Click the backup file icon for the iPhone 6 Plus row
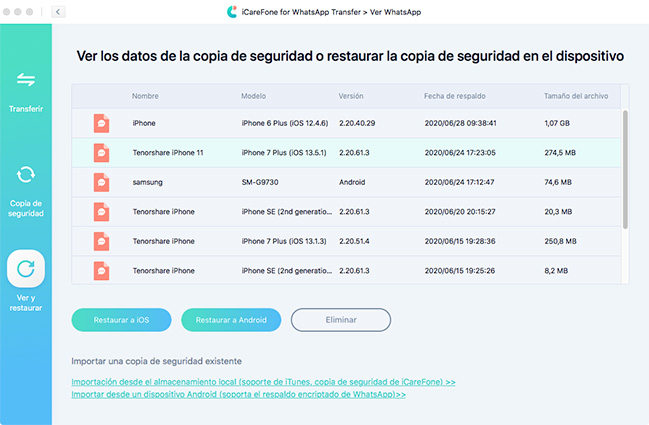The width and height of the screenshot is (649, 425). coord(101,123)
